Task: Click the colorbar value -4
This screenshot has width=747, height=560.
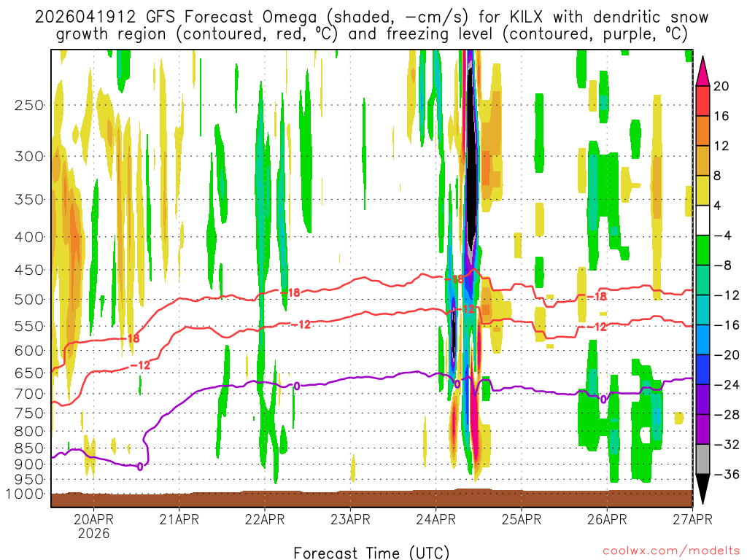Action: (722, 236)
